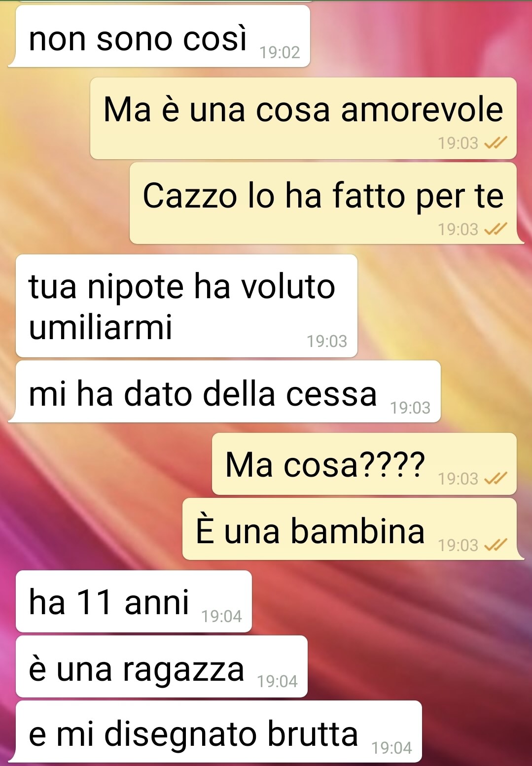Select the "è una ragazza" message
This screenshot has width=532, height=766.
[162, 666]
